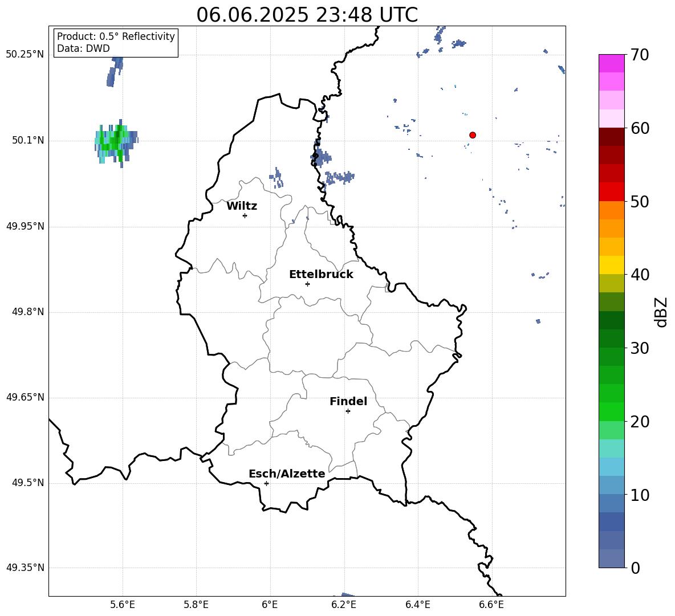This screenshot has width=675, height=616.
Task: Click the 6.6°E longitude label
Action: tap(491, 605)
